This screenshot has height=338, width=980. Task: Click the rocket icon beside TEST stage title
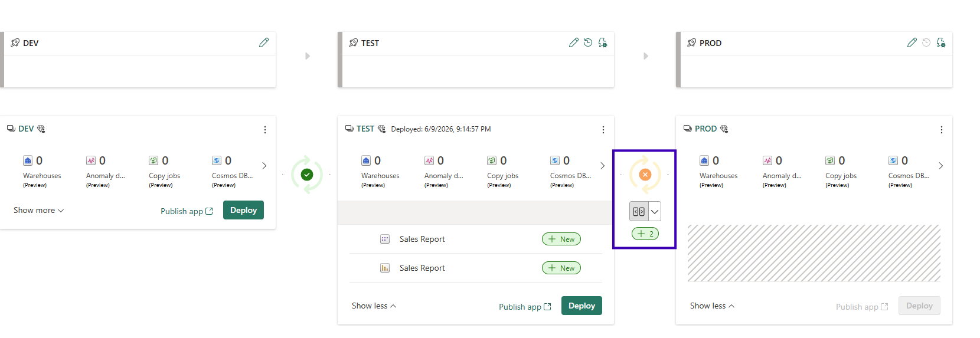pos(354,43)
